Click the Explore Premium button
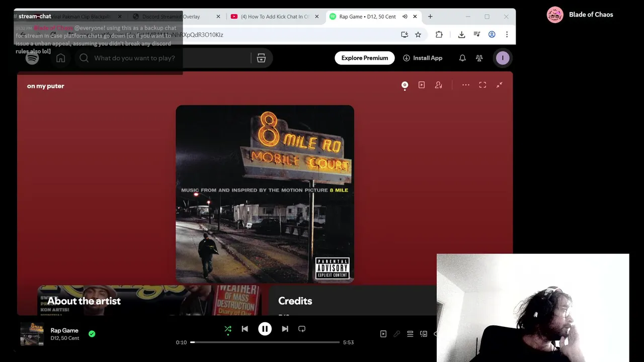This screenshot has width=644, height=362. coord(365,58)
